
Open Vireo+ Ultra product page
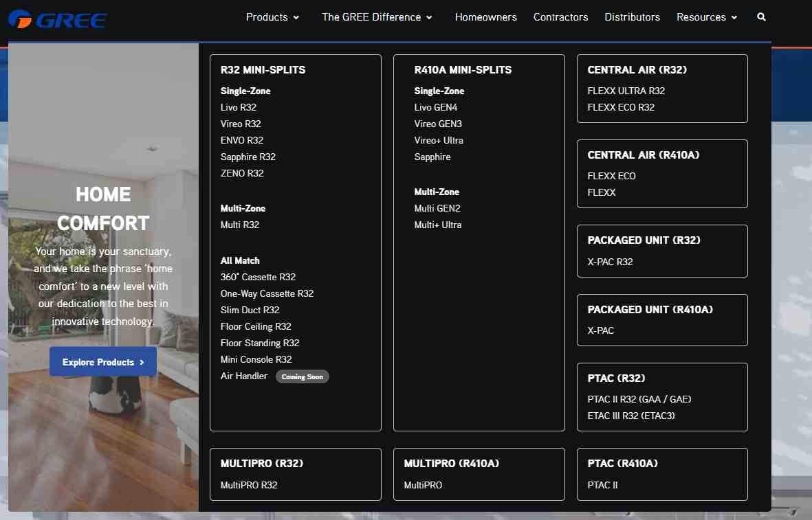[x=439, y=140]
